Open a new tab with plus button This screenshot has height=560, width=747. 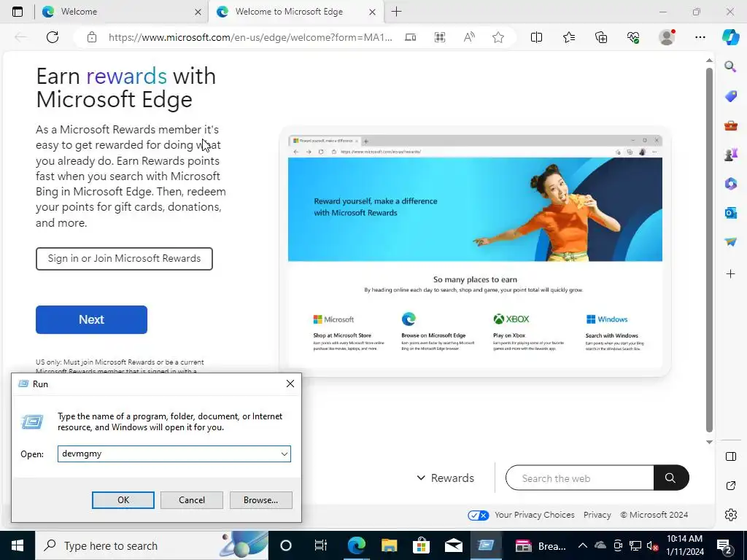(396, 12)
